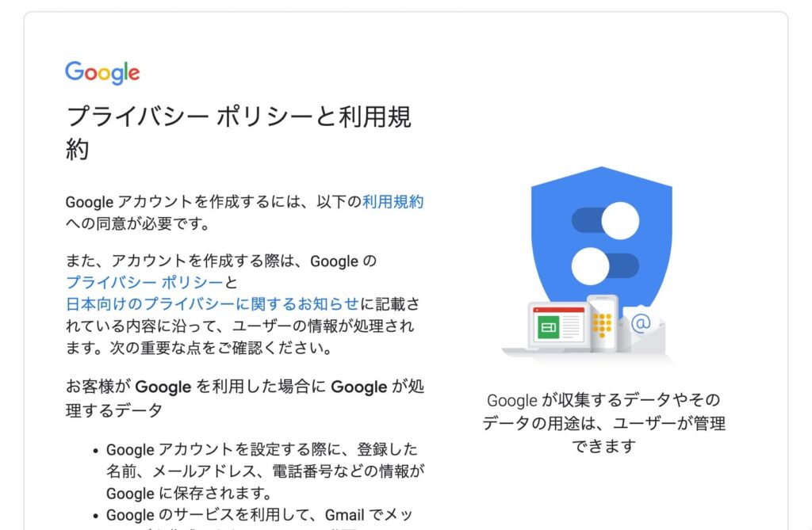The height and width of the screenshot is (530, 812).
Task: Click the laptop illustration red header bar
Action: point(558,310)
